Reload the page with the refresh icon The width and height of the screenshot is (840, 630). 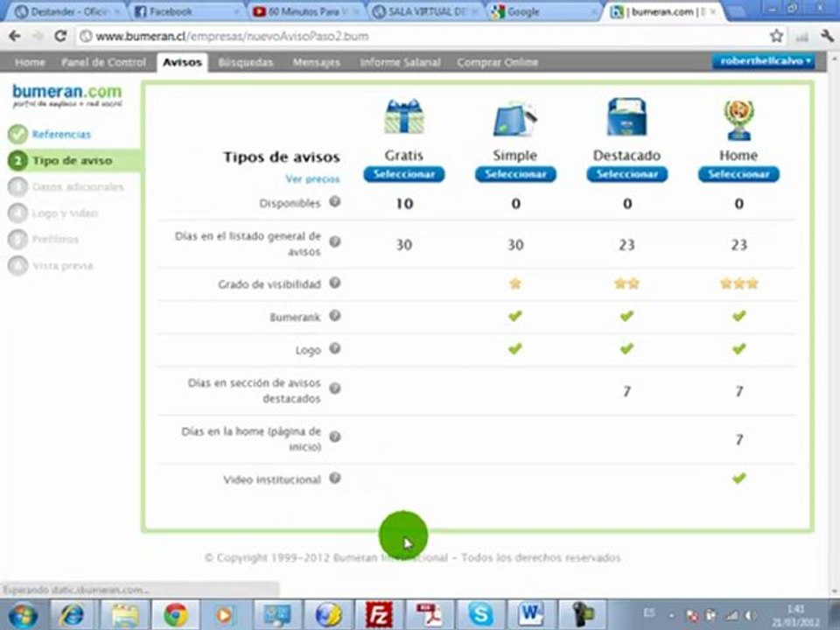[x=60, y=36]
